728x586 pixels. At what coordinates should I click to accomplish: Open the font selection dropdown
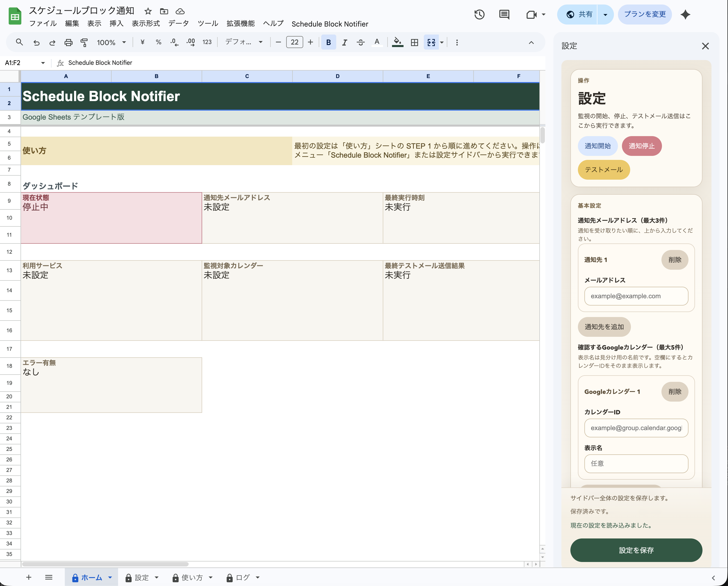coord(244,42)
